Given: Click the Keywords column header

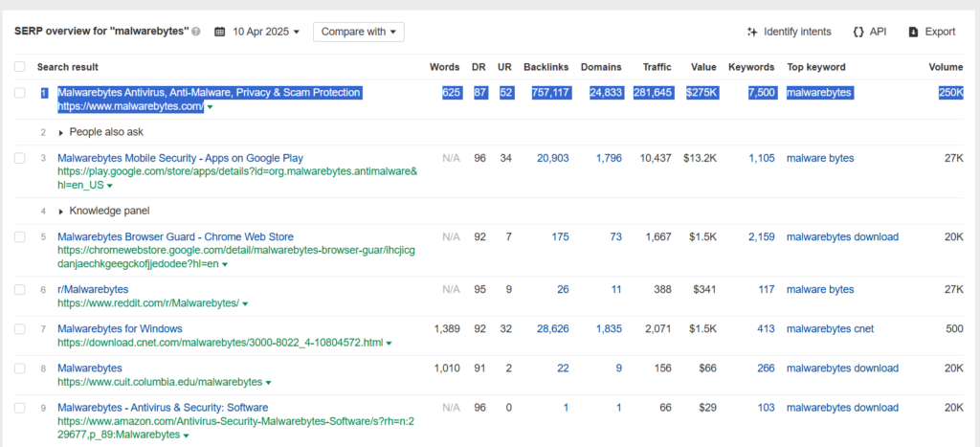Looking at the screenshot, I should 751,67.
